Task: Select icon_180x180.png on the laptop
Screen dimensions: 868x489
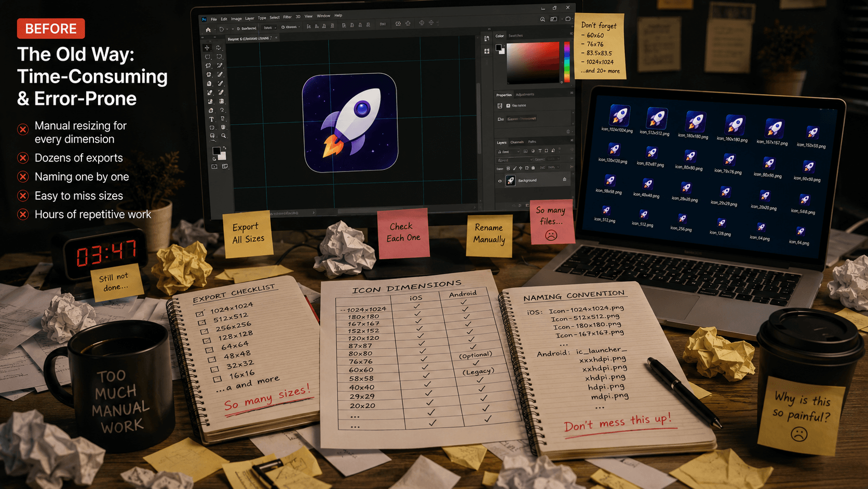Action: (x=694, y=125)
